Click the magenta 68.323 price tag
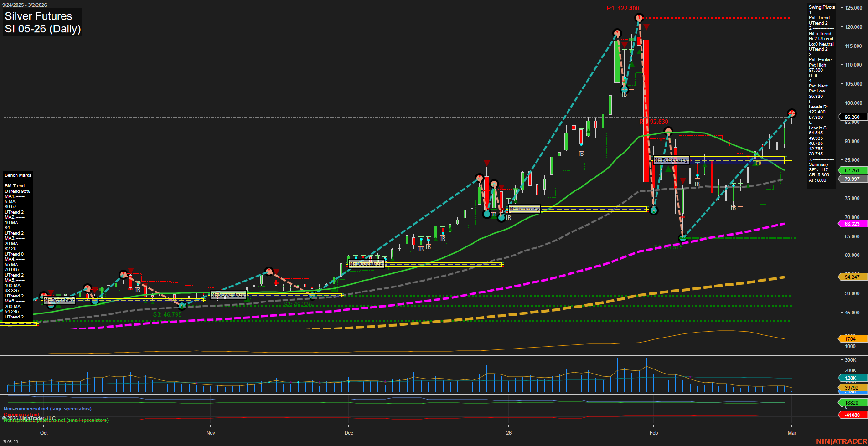Viewport: 868px width, 446px height. [x=852, y=224]
